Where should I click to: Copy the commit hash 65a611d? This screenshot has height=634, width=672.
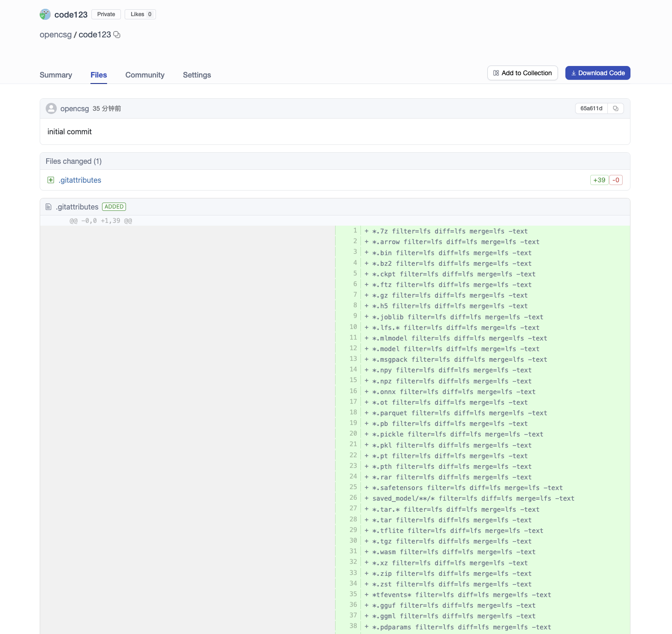pos(615,108)
